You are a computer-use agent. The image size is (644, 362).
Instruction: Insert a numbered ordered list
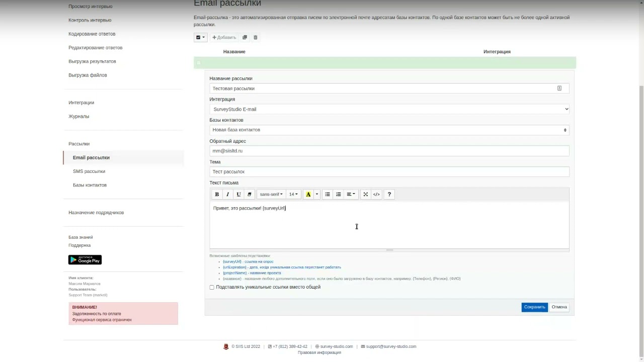pos(339,195)
